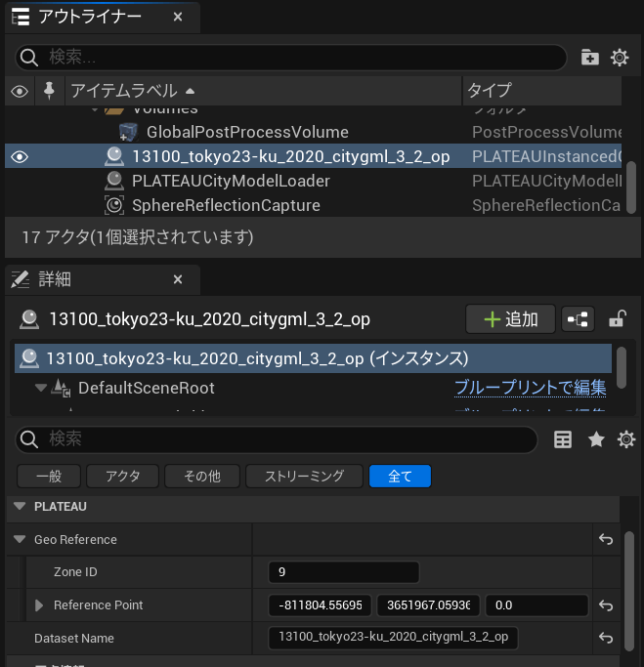Image resolution: width=644 pixels, height=667 pixels.
Task: Select その他 filter tab
Action: tap(202, 476)
